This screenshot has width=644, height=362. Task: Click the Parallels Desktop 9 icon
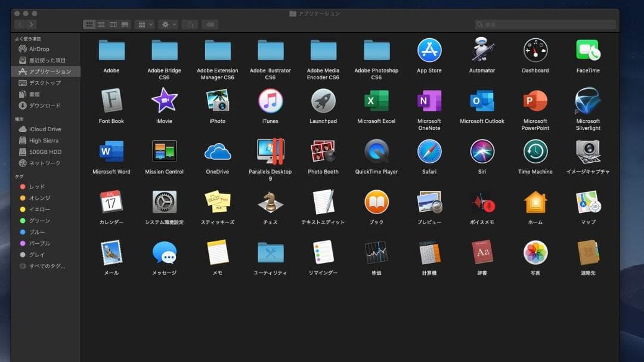click(x=270, y=151)
